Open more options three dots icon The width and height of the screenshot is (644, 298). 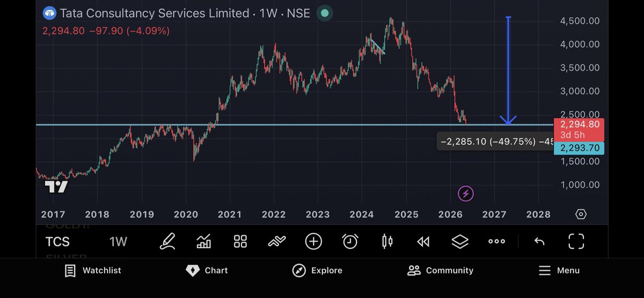(x=496, y=242)
